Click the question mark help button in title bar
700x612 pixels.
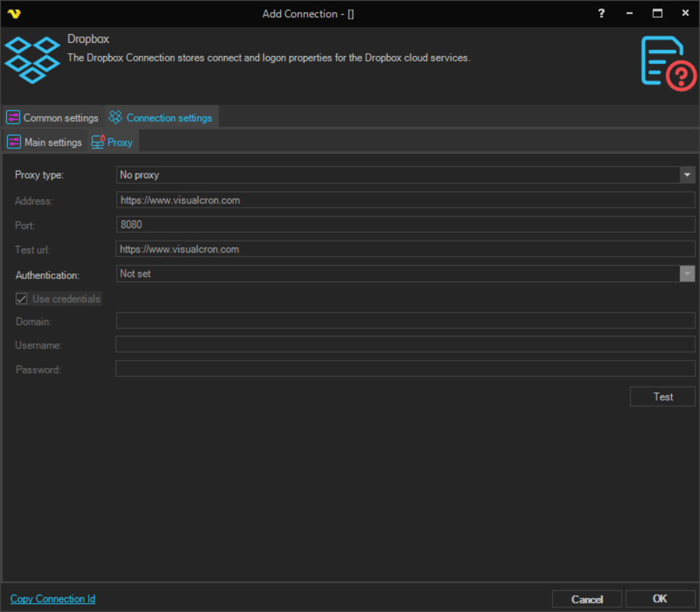click(x=601, y=13)
